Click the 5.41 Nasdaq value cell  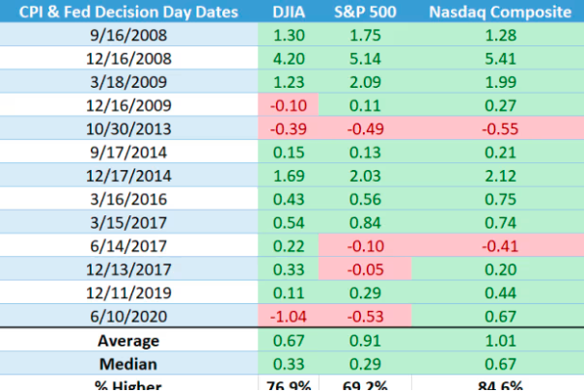[x=497, y=58]
